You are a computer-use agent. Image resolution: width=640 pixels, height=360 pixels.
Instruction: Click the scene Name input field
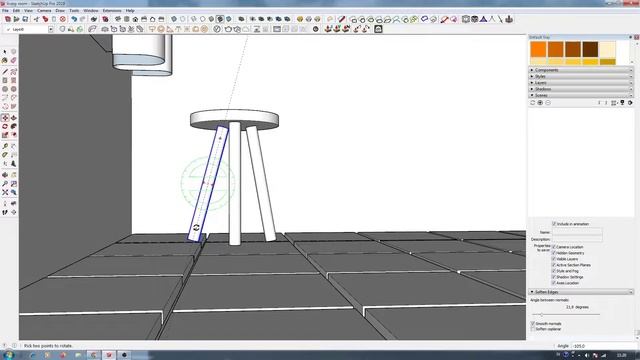577,232
